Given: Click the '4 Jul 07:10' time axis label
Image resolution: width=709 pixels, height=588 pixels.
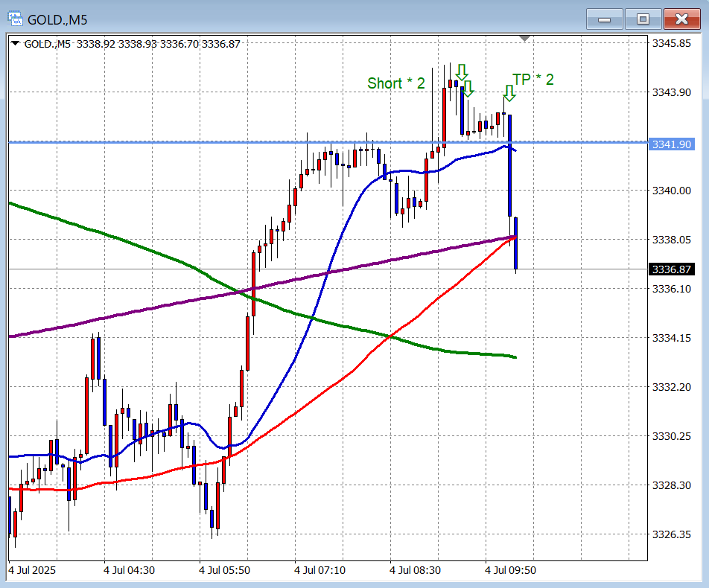Looking at the screenshot, I should click(320, 570).
